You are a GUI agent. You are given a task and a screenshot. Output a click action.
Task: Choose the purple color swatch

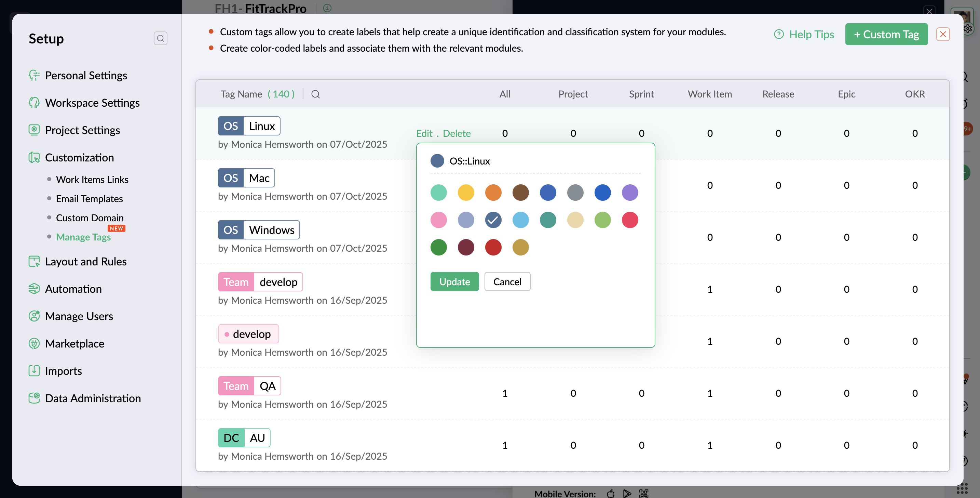click(630, 193)
